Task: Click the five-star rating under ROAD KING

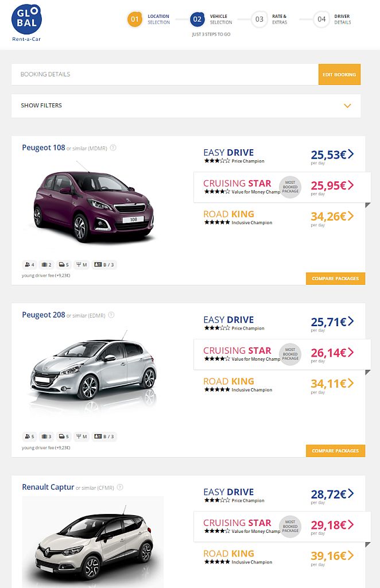Action: coord(216,223)
